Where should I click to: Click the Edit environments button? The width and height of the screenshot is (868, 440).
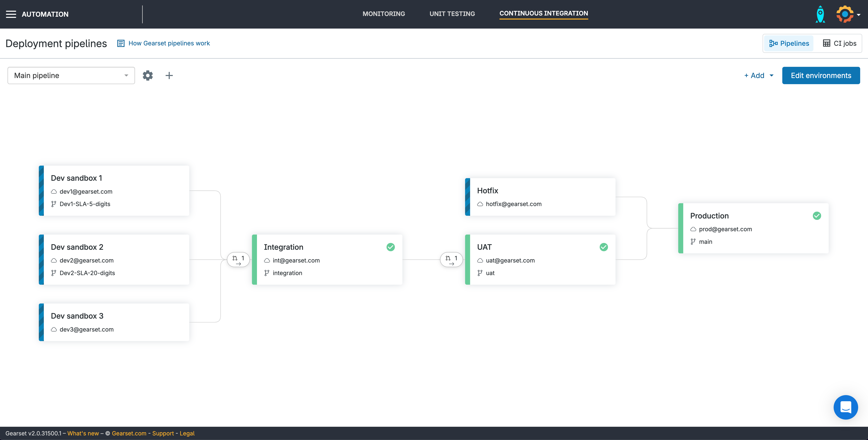821,75
